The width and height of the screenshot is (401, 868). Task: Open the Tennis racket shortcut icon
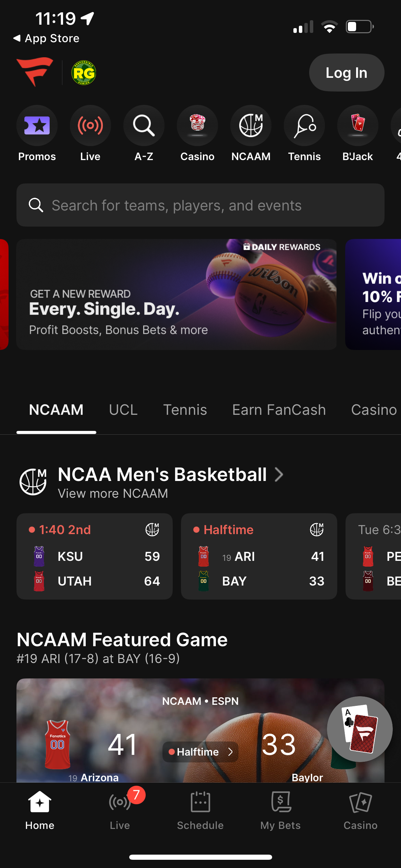point(304,125)
